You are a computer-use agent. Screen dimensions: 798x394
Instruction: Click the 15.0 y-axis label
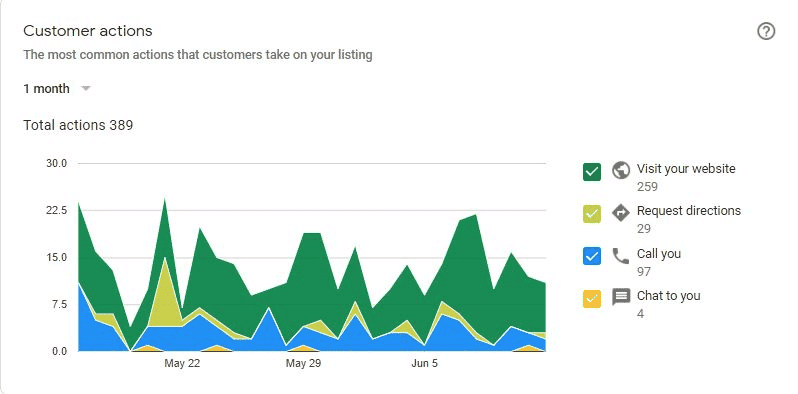click(x=57, y=257)
